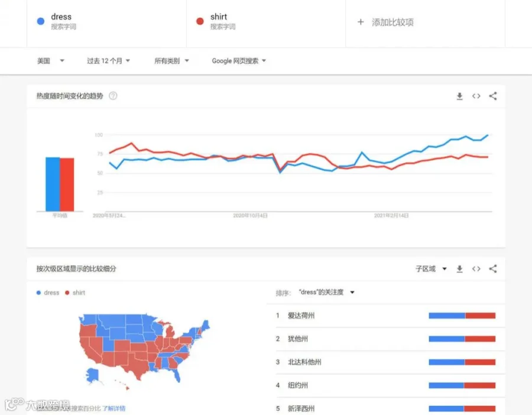Open the 了解详情 link under the map

(114, 408)
